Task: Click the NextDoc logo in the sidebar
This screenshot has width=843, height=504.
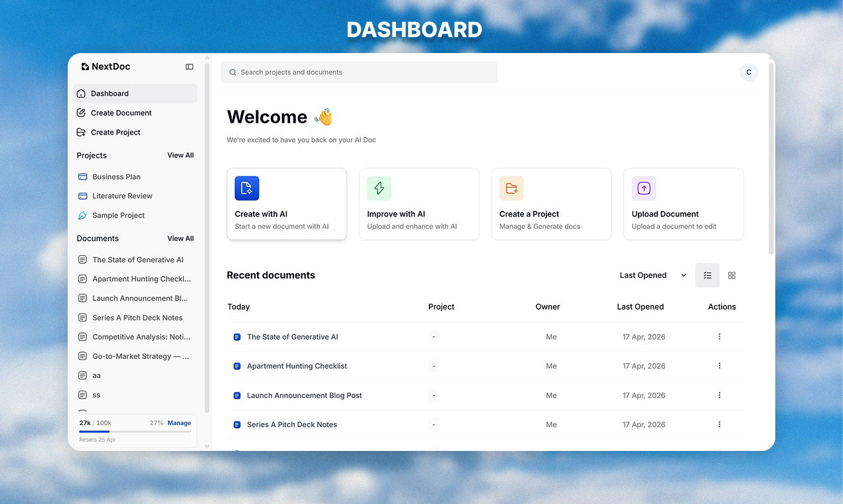Action: click(105, 66)
